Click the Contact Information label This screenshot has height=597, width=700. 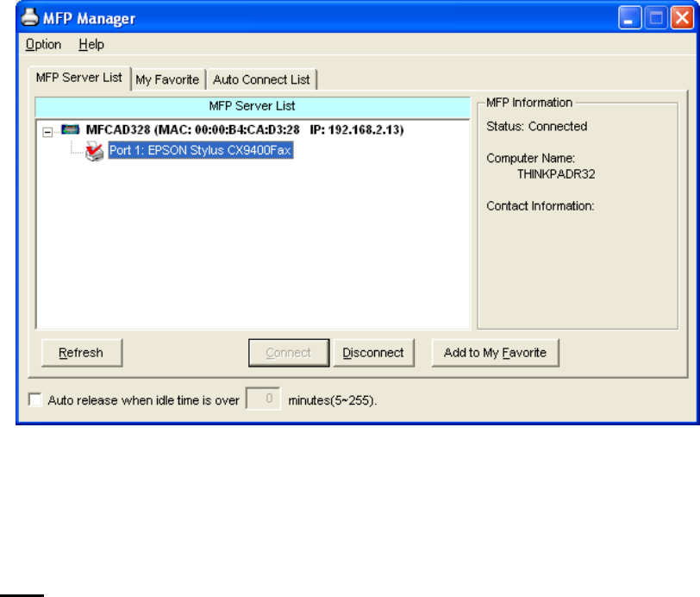541,206
